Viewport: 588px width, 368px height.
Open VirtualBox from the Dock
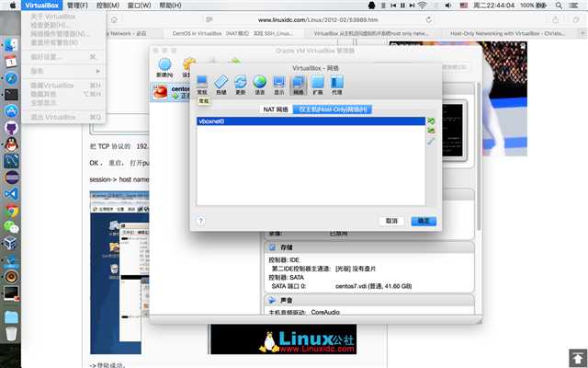10,243
